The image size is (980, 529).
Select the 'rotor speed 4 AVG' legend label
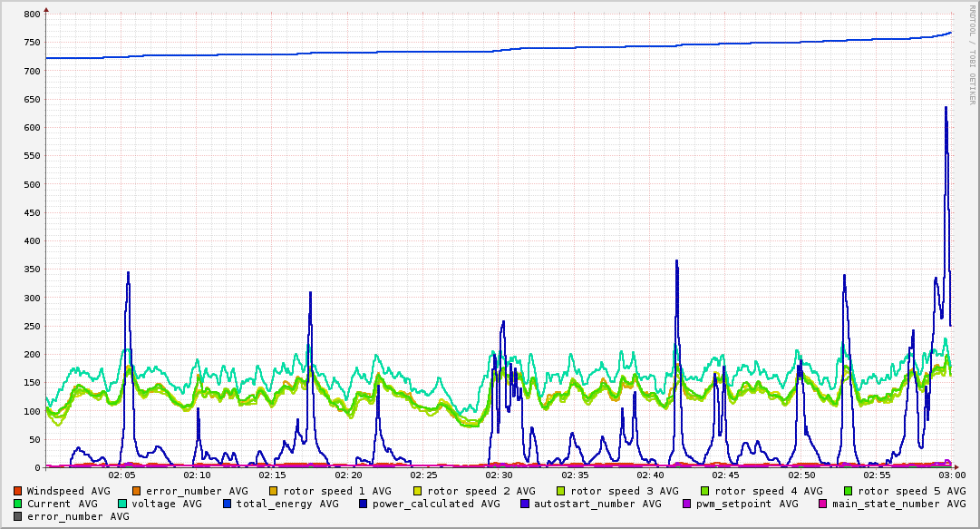(x=769, y=491)
